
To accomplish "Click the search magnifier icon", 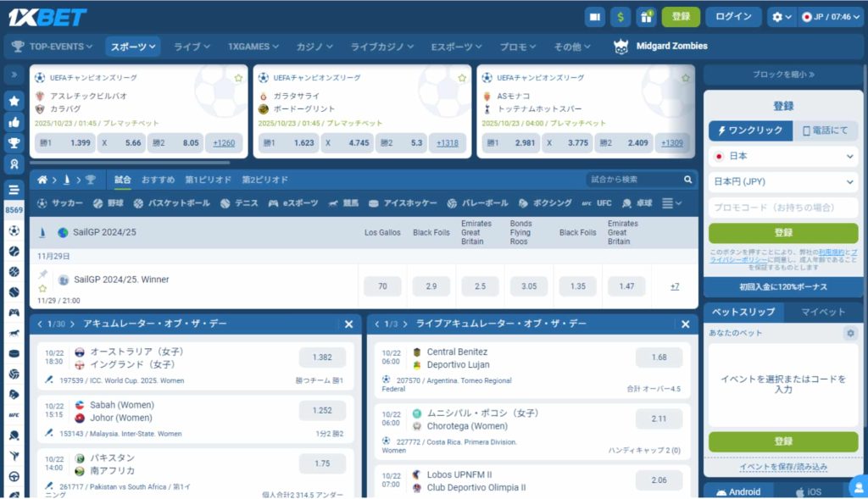I will [688, 180].
